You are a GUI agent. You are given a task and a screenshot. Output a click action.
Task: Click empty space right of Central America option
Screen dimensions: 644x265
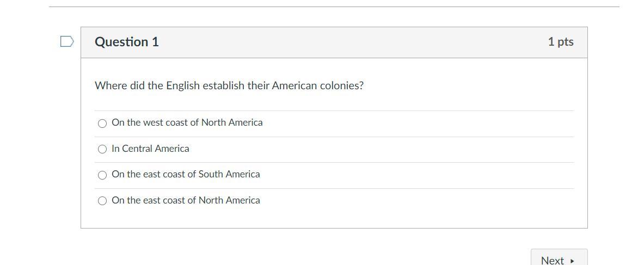381,149
